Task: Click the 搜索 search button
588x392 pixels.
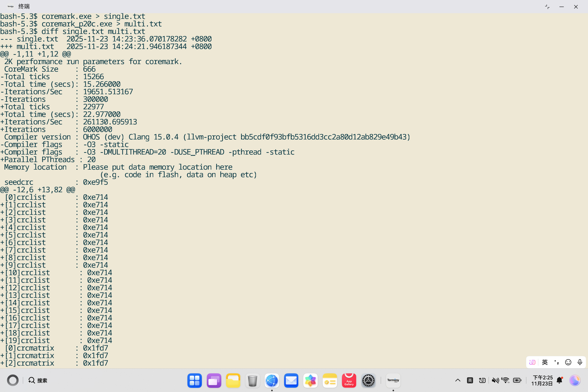Action: click(x=38, y=381)
